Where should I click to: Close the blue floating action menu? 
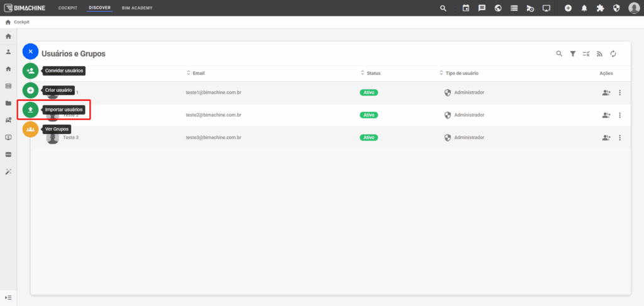30,51
